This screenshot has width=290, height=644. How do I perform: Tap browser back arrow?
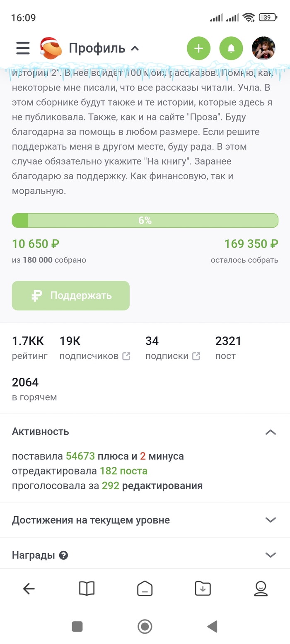coord(29,589)
